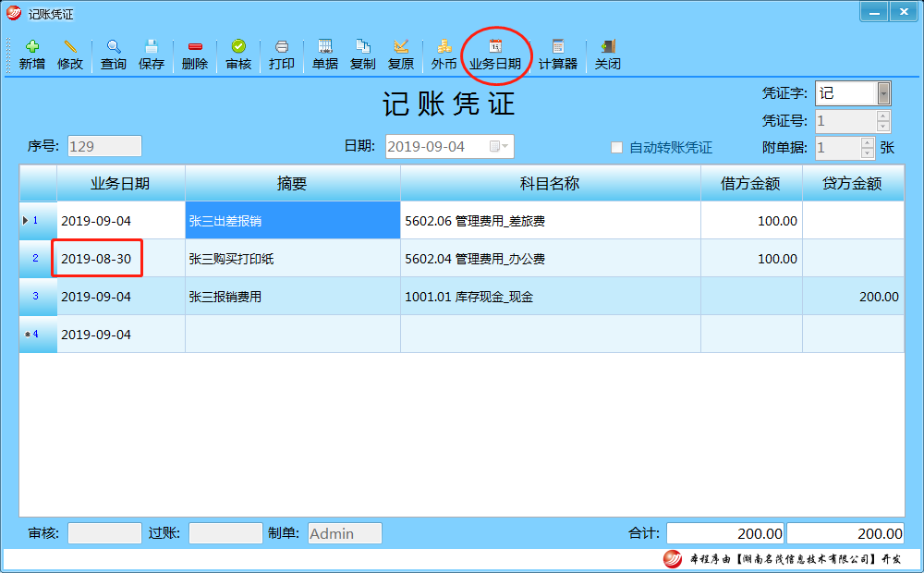Click account 5602.04 管理费用_办公费
Image resolution: width=924 pixels, height=573 pixels.
(x=551, y=258)
